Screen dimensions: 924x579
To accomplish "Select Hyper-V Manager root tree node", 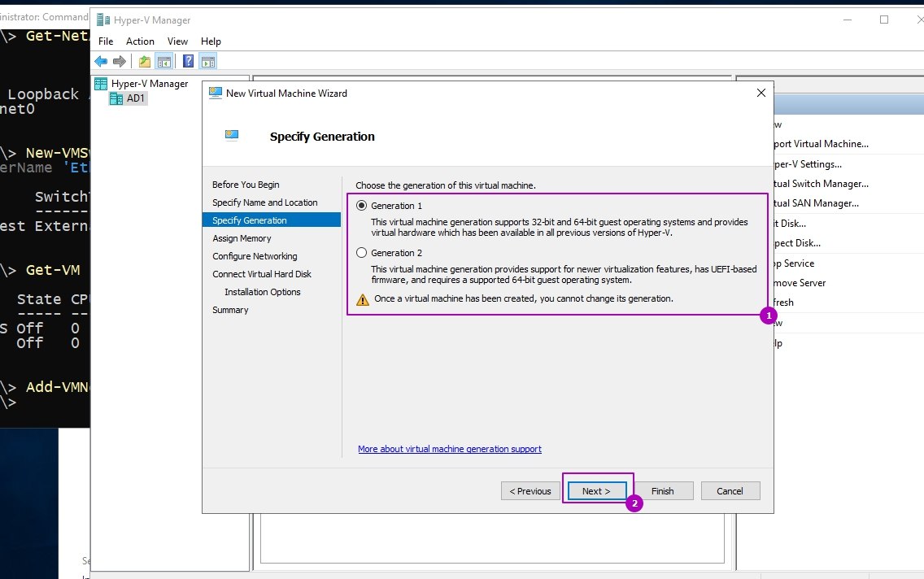I will coord(150,84).
